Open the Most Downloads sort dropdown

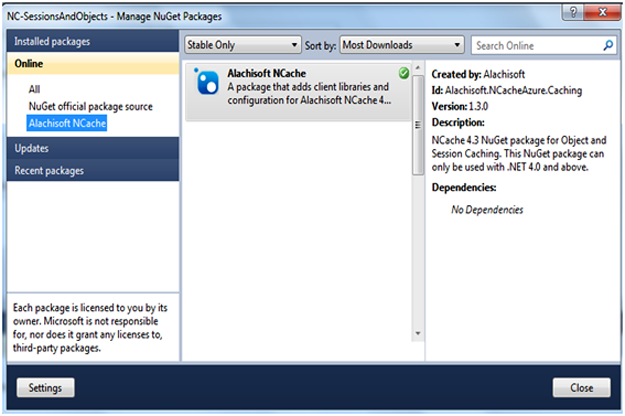click(402, 45)
